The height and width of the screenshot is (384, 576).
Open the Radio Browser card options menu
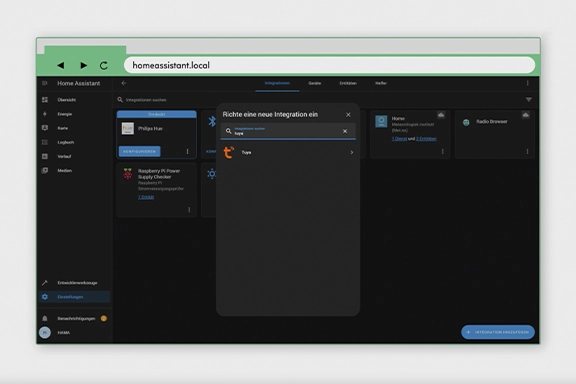click(528, 151)
